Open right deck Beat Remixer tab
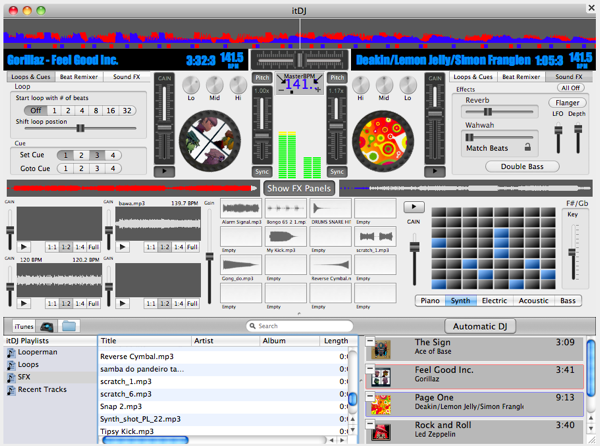The image size is (600, 446). click(521, 77)
